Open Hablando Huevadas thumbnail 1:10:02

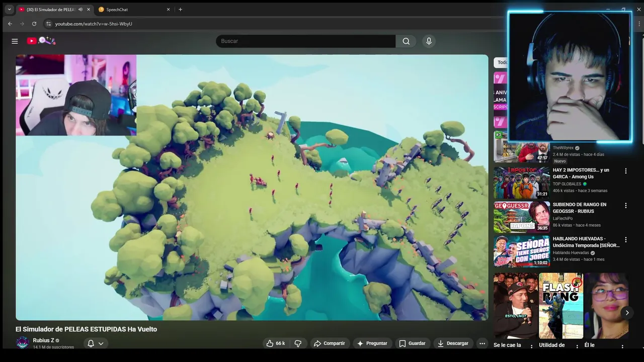coord(521,251)
